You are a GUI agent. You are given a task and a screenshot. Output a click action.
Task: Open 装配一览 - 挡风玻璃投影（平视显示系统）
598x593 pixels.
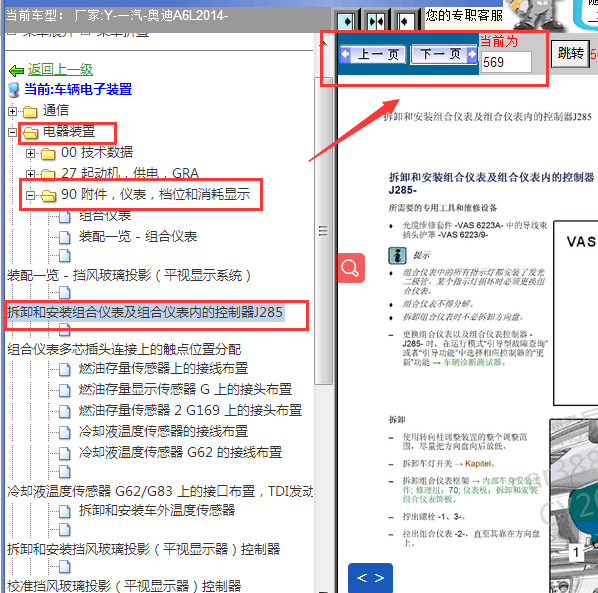click(x=129, y=275)
